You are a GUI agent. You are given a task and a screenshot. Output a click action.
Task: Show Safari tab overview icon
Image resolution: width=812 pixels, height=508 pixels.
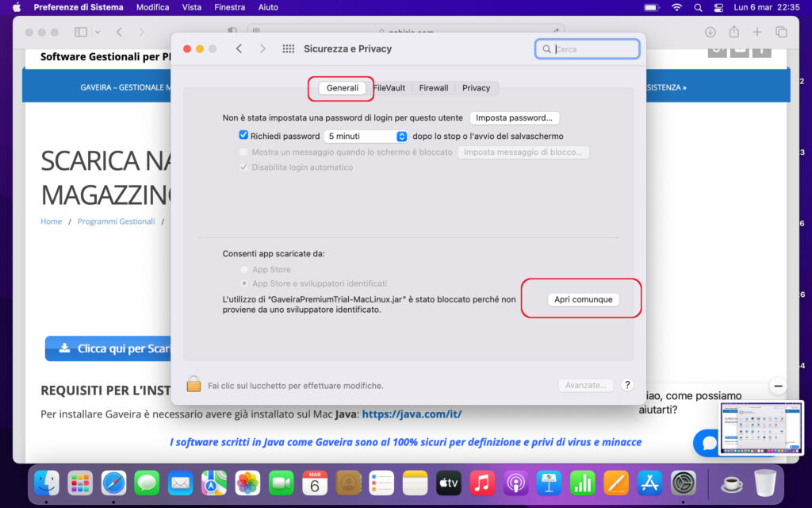pyautogui.click(x=781, y=32)
